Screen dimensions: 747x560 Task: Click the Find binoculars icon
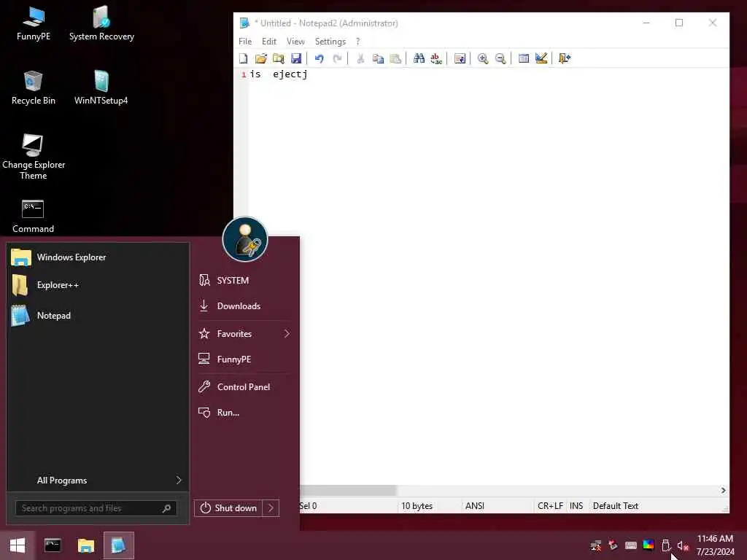pos(419,58)
